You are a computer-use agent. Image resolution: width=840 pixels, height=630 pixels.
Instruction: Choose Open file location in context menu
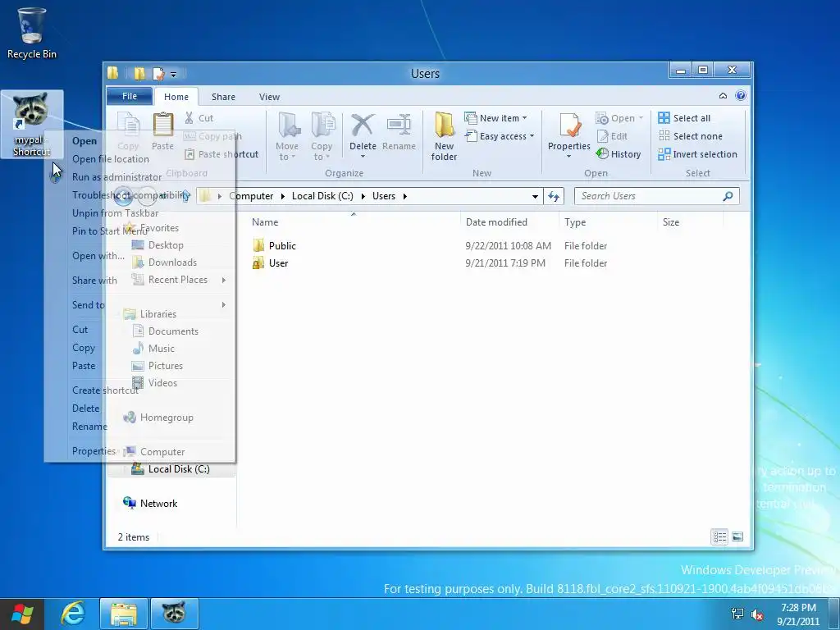(x=111, y=159)
